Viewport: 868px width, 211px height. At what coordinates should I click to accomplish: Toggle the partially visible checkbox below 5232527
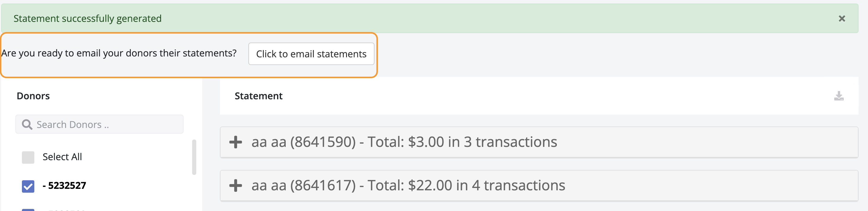[28, 209]
